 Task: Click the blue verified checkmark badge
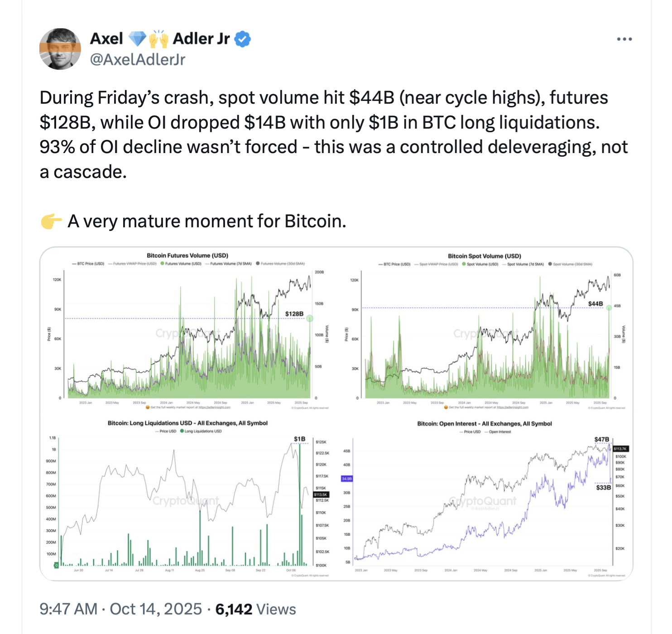click(x=243, y=39)
